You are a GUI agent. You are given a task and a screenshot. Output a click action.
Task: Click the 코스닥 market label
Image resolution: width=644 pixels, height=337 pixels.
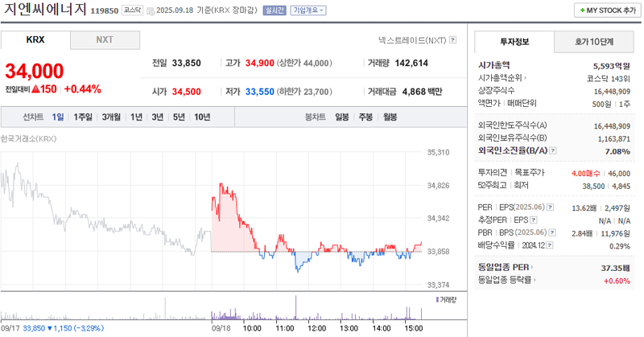tap(132, 10)
